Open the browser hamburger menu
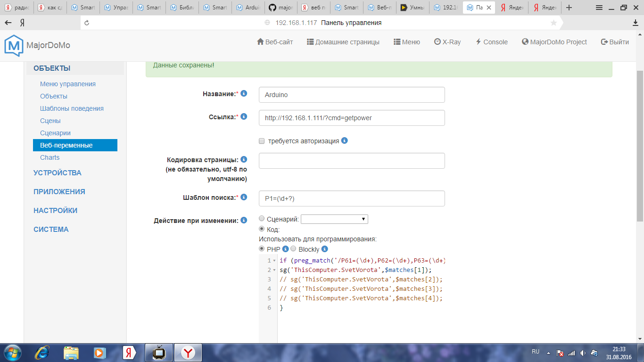This screenshot has width=644, height=362. (599, 8)
